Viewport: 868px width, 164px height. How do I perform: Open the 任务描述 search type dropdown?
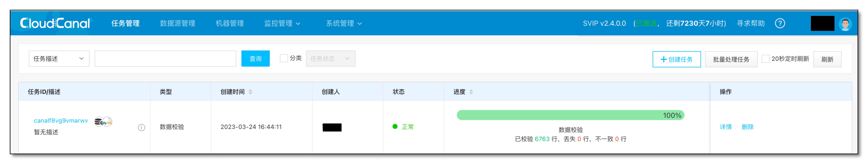59,59
